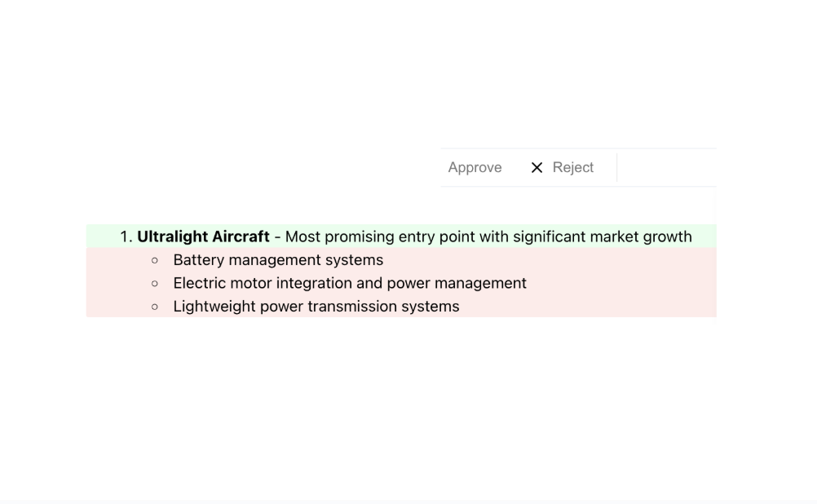Click the Reject label text
This screenshot has height=504, width=817.
pyautogui.click(x=573, y=167)
